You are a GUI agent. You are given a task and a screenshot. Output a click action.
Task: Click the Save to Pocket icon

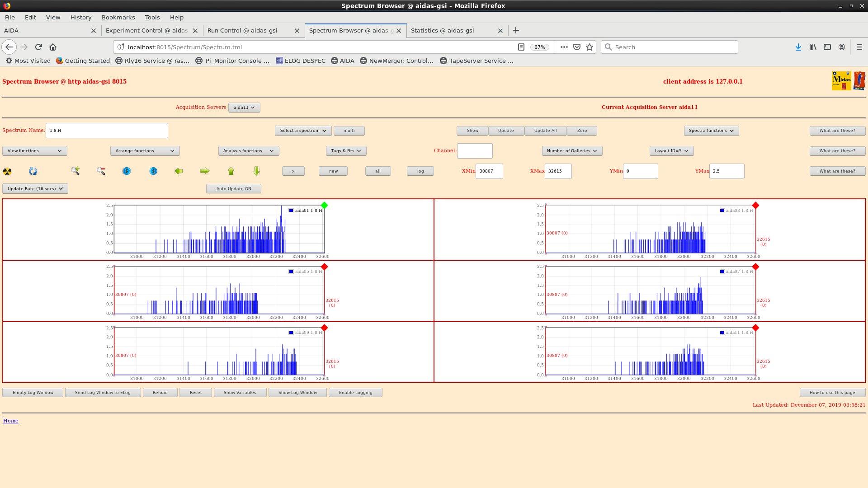point(577,47)
